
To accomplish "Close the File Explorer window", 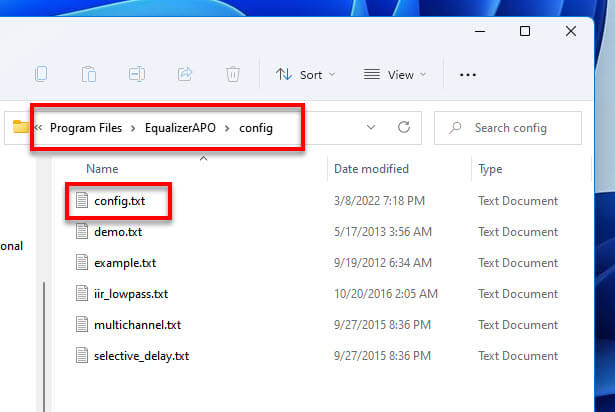I will [x=571, y=31].
